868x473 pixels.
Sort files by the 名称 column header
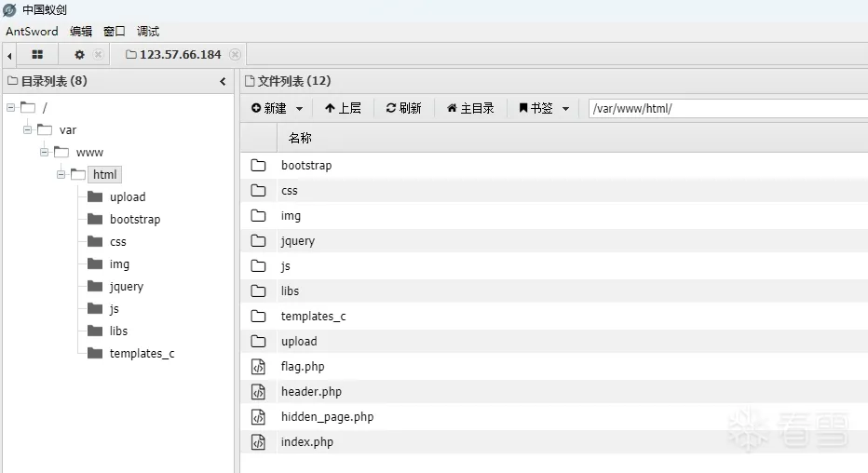pos(300,138)
